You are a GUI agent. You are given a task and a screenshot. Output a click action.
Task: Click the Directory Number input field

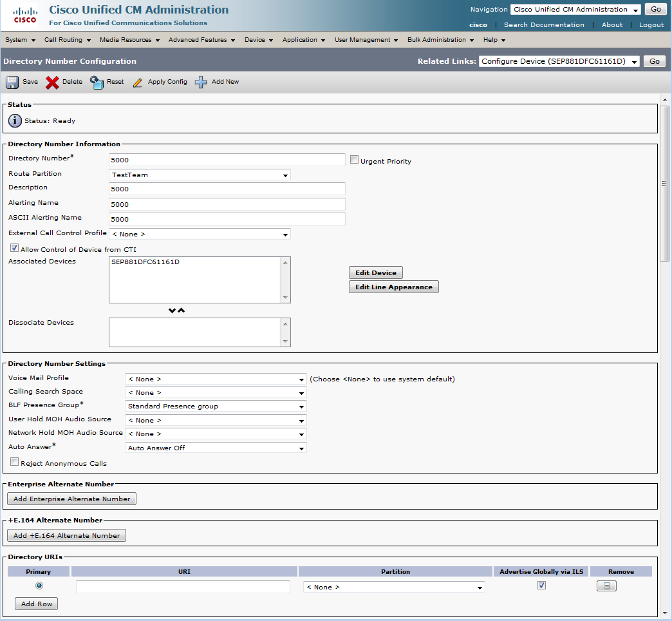[227, 160]
